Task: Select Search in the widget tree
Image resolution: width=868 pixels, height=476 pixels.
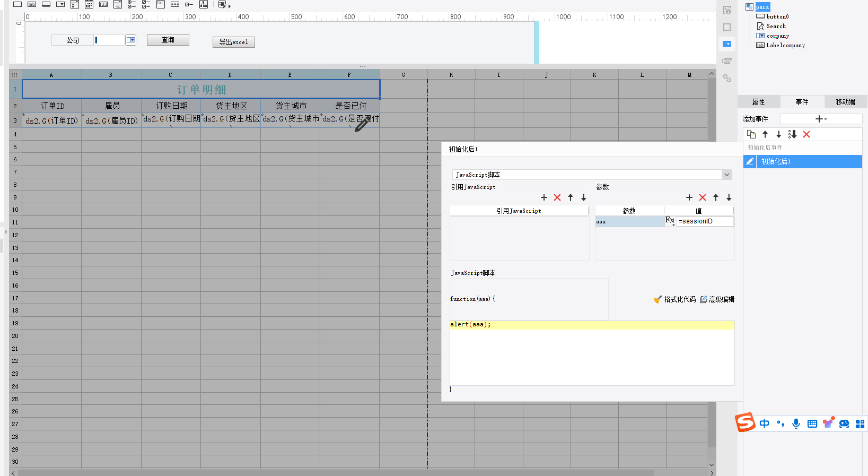Action: 776,26
